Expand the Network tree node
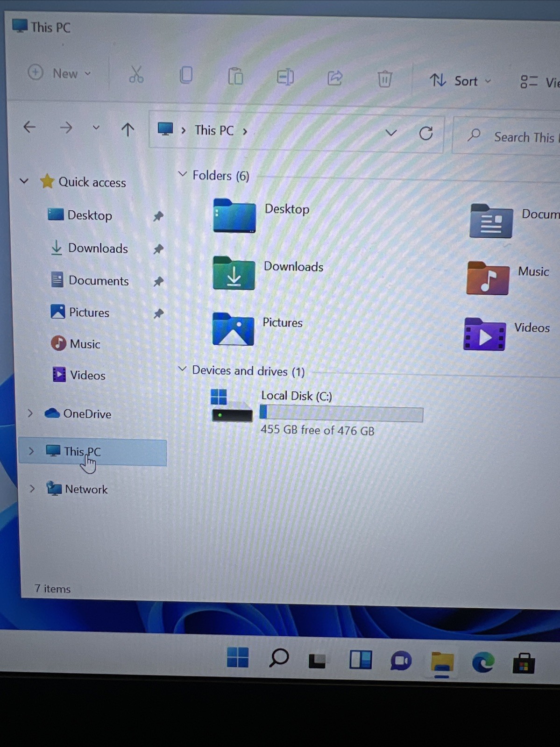 [x=32, y=489]
